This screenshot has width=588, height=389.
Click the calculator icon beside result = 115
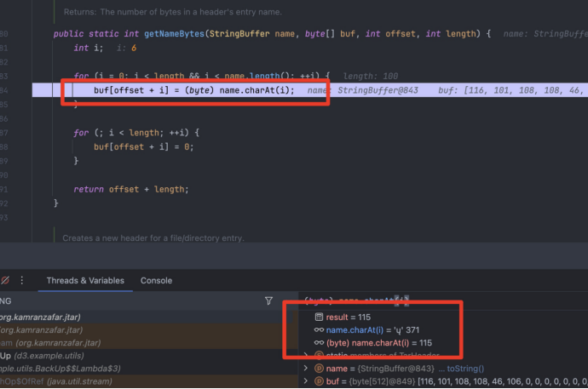tap(320, 317)
